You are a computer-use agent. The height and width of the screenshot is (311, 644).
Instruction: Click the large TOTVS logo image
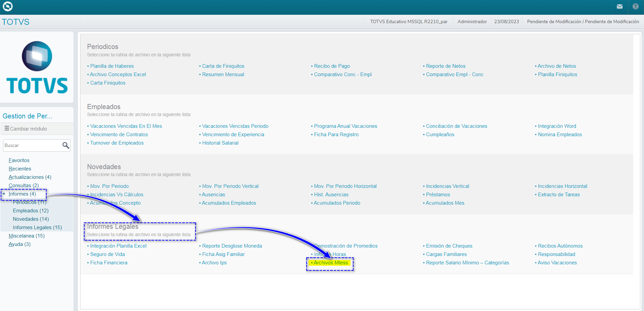(37, 67)
